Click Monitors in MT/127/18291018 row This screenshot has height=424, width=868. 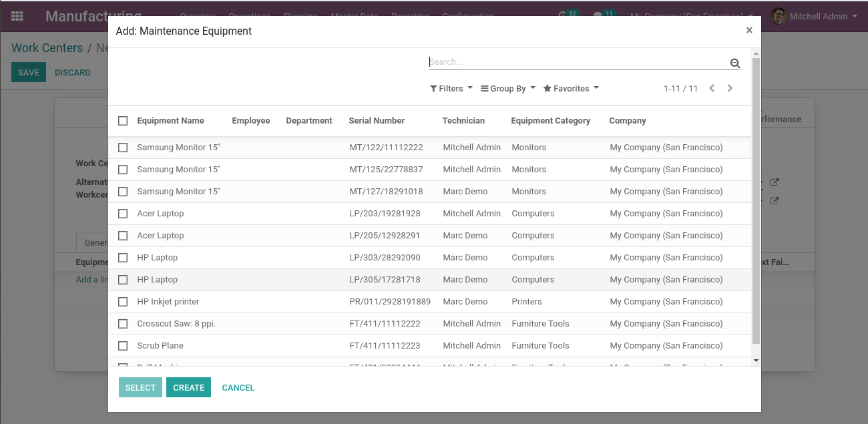click(x=529, y=192)
